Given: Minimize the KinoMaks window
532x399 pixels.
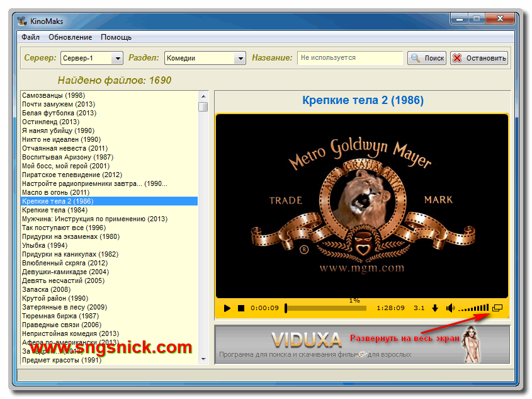Looking at the screenshot, I should click(460, 19).
